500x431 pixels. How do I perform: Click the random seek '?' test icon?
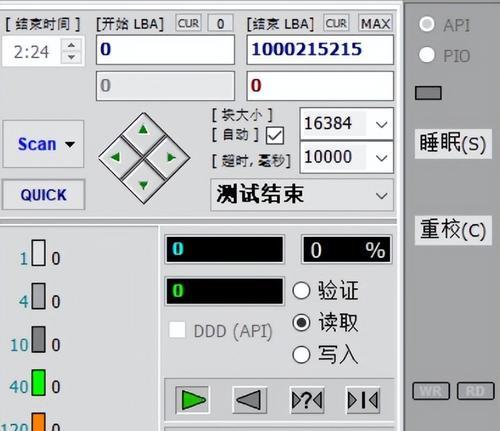(307, 399)
